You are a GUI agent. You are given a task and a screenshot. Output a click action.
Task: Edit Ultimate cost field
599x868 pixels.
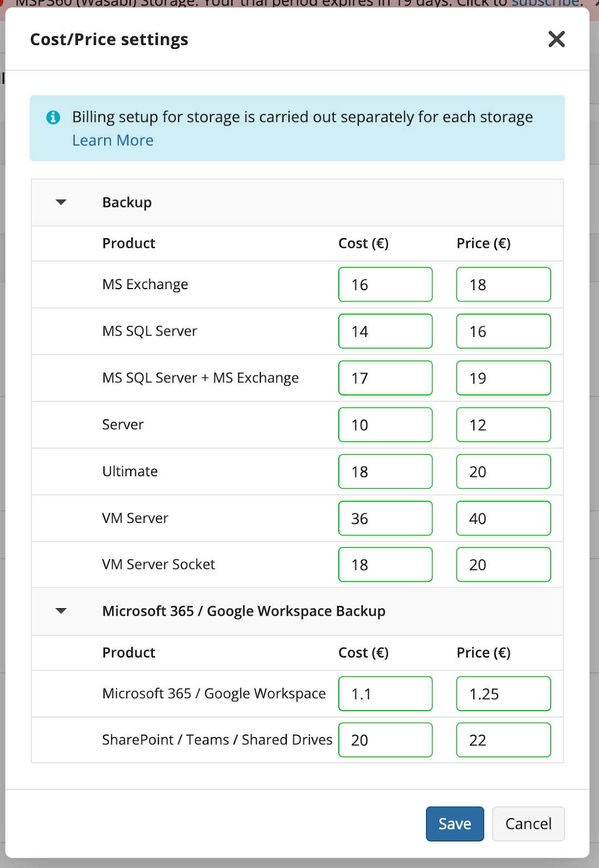pos(385,471)
